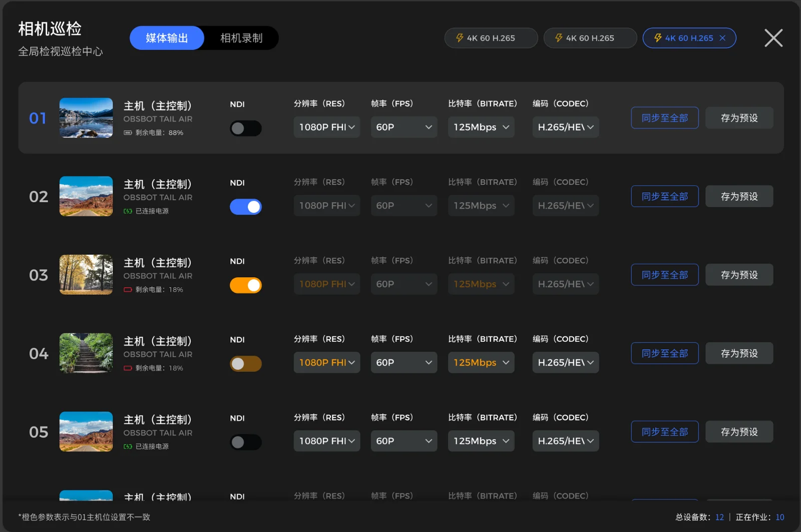This screenshot has width=801, height=532.
Task: Click power-connected icon of camera 02
Action: (x=128, y=211)
